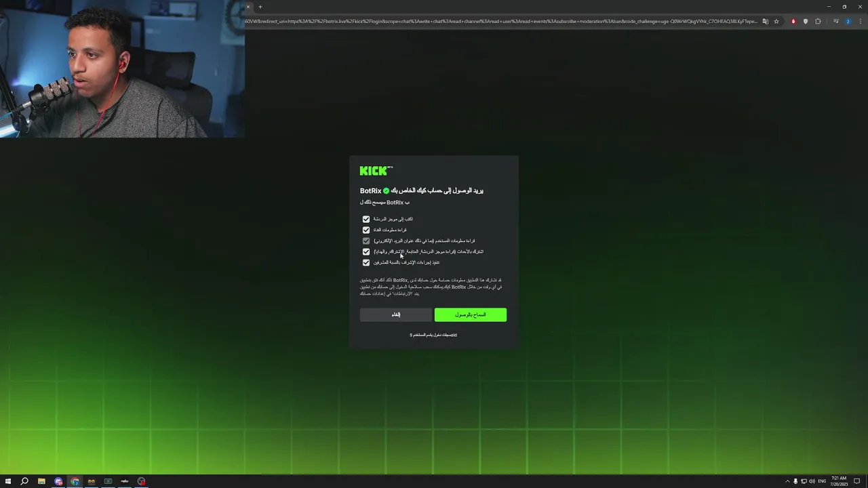Click the green Allow access button
Image resolution: width=868 pixels, height=488 pixels.
[470, 314]
